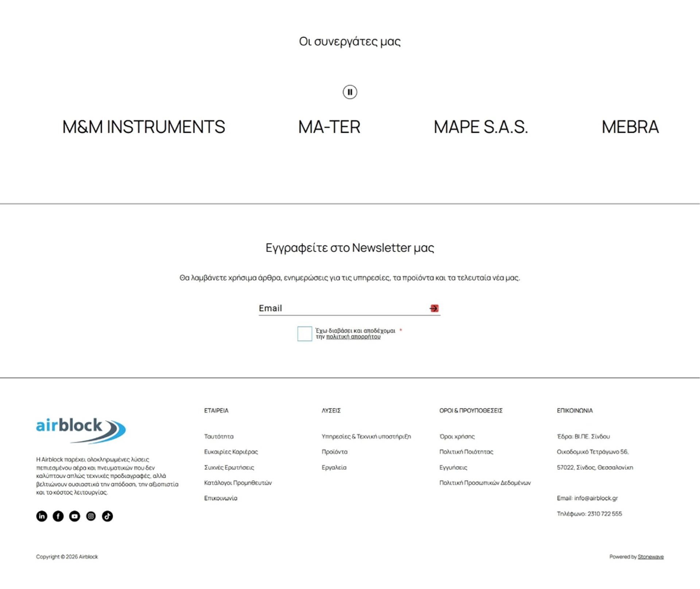700x589 pixels.
Task: Pause the partners carousel
Action: coord(350,92)
